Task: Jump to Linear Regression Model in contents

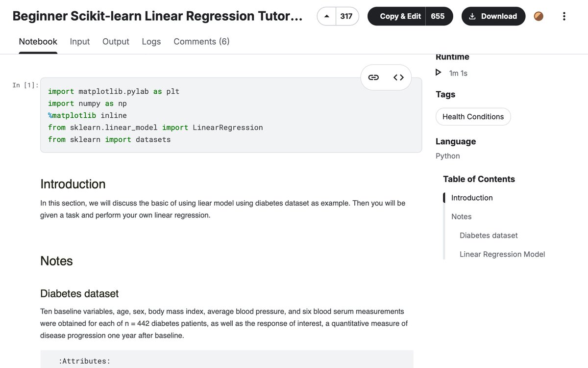Action: pos(502,254)
